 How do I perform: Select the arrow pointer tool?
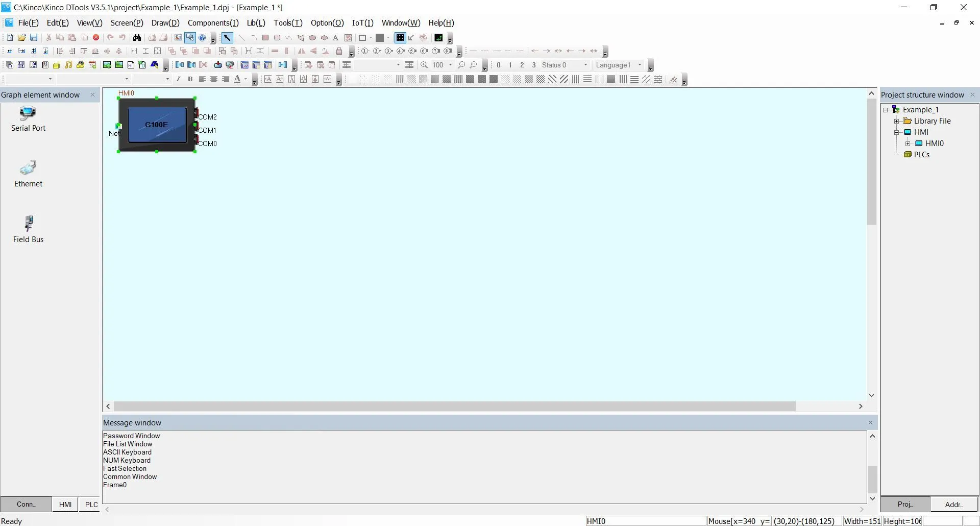[x=227, y=38]
